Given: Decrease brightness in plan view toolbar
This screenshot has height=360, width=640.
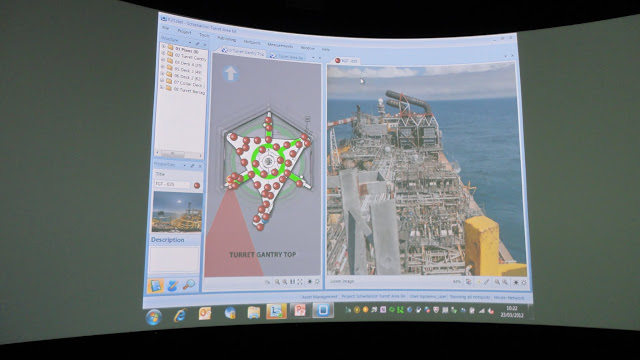Looking at the screenshot, I should tap(310, 282).
